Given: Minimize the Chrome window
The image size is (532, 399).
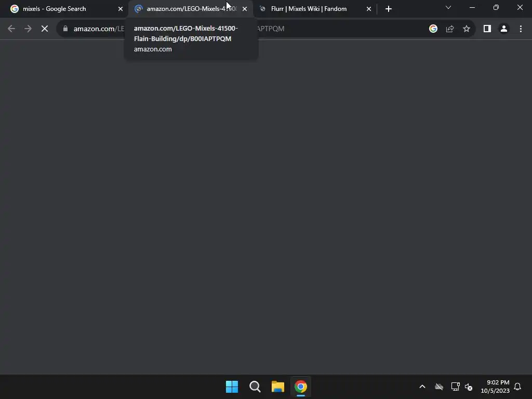Looking at the screenshot, I should tap(472, 7).
